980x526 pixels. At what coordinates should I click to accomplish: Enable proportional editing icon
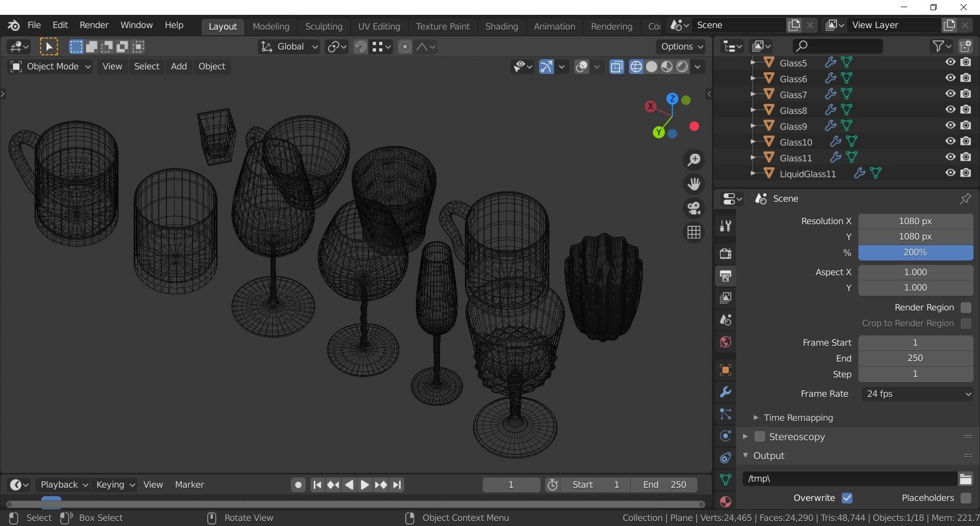405,47
